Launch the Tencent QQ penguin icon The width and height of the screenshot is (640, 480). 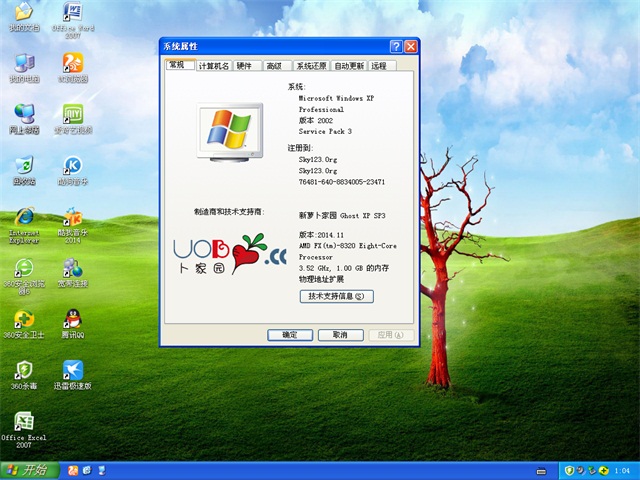(72, 319)
